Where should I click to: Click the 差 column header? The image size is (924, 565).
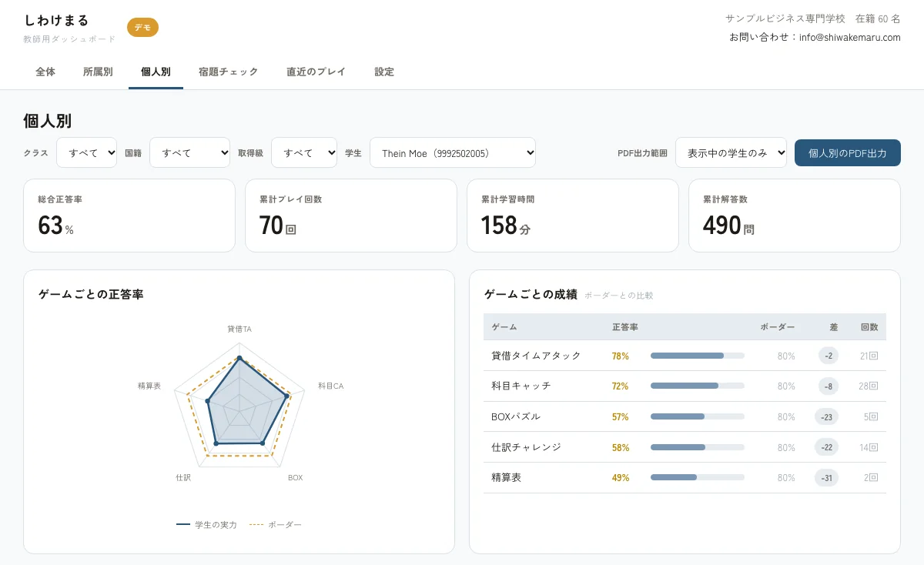(834, 326)
